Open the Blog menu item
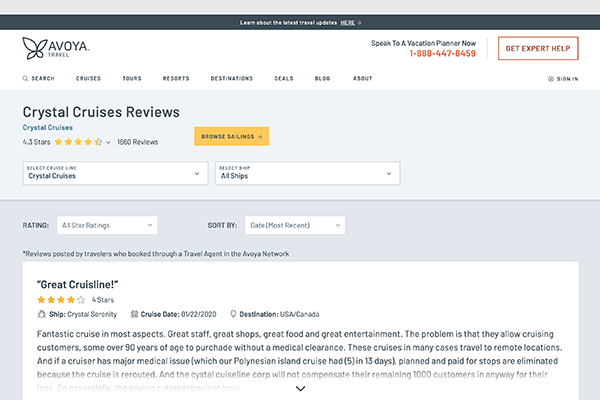Image resolution: width=600 pixels, height=400 pixels. [x=323, y=78]
